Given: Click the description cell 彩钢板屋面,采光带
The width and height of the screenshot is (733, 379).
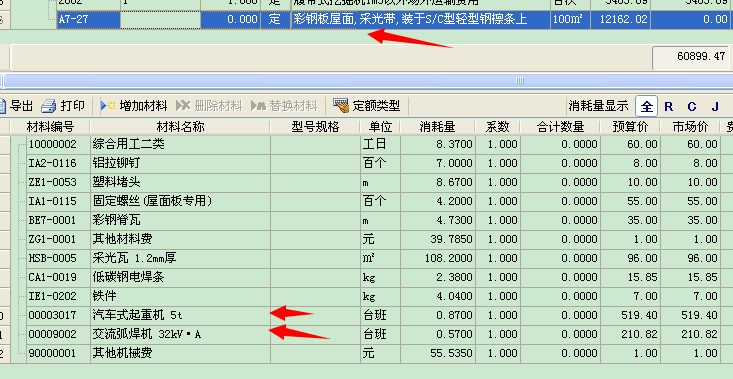Looking at the screenshot, I should coord(421,19).
